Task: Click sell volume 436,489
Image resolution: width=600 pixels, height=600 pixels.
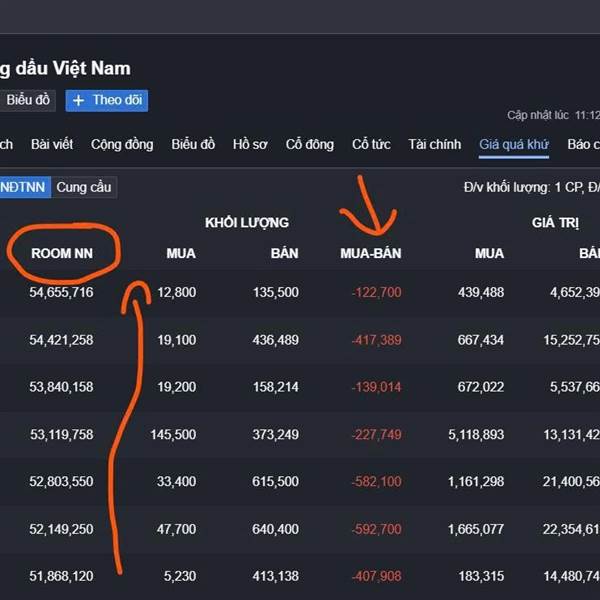Action: pos(276,340)
